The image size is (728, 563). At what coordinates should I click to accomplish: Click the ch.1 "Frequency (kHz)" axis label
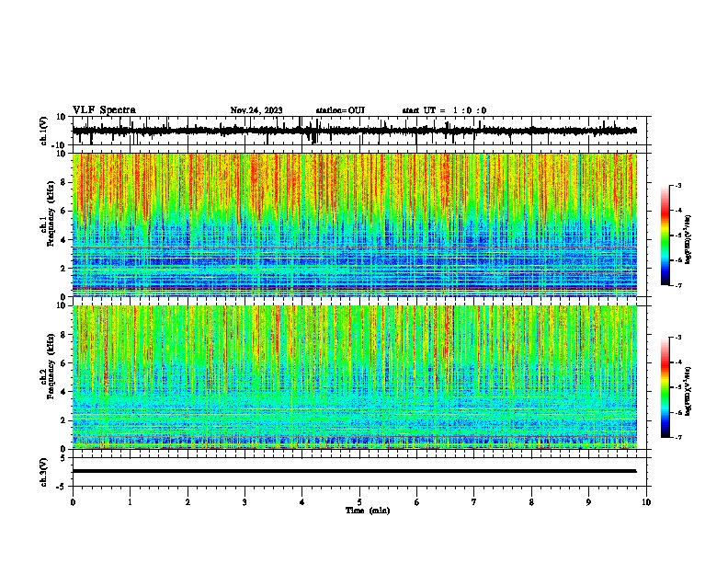click(51, 214)
